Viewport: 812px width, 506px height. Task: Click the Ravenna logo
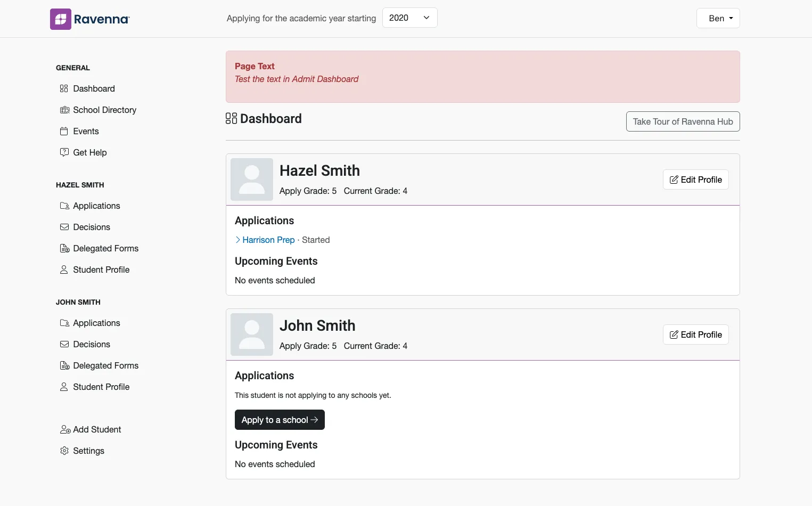click(89, 19)
